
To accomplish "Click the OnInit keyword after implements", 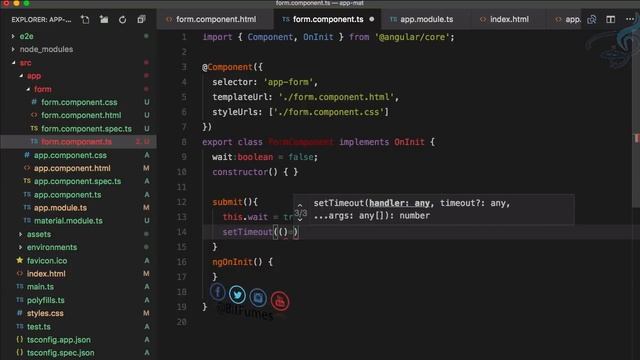I will point(409,142).
